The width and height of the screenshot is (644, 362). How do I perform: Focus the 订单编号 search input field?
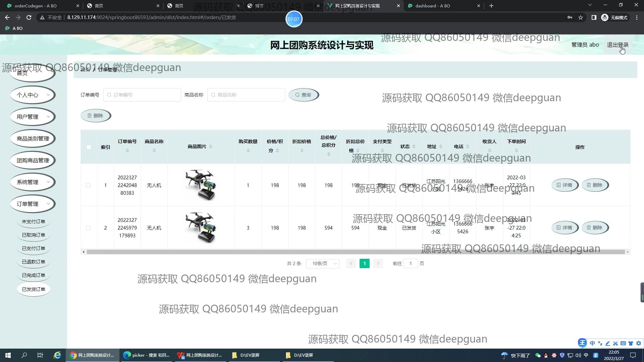click(142, 95)
